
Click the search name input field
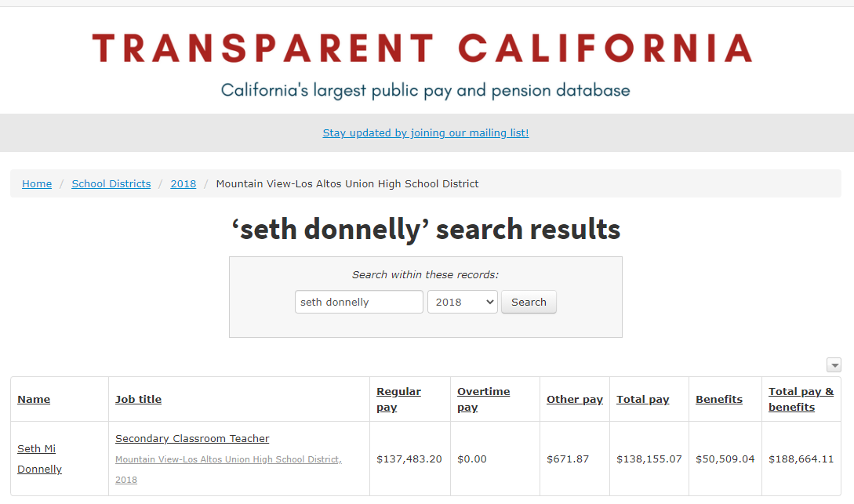[358, 302]
